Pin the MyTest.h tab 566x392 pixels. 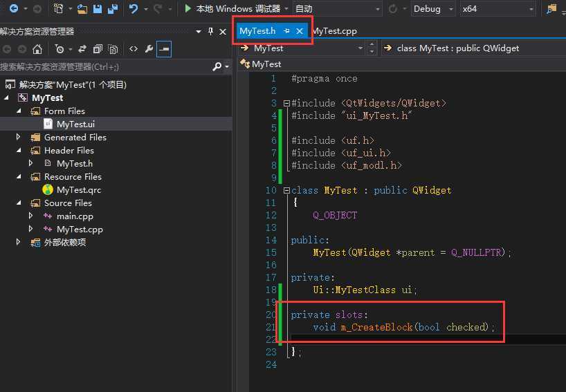coord(286,31)
